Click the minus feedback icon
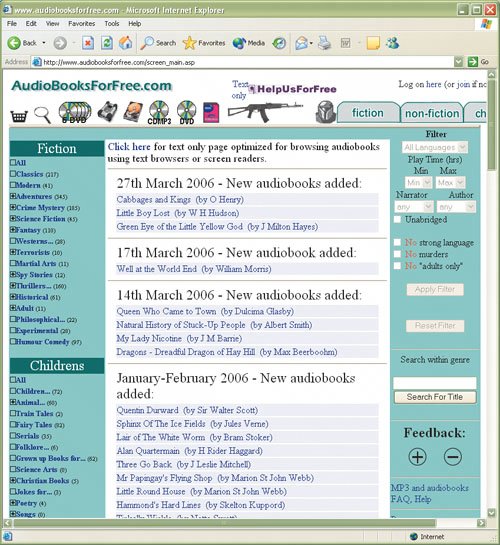Screen dimensions: 500x545 coord(453,456)
